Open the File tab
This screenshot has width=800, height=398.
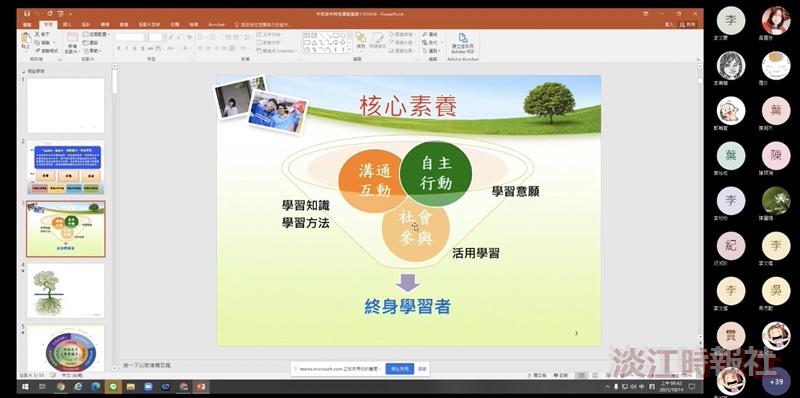[x=28, y=24]
